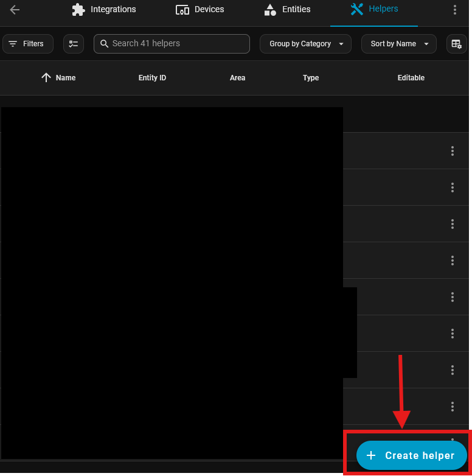Viewport: 472px width, 476px height.
Task: Open the eighth row's three-dot menu
Action: click(x=453, y=407)
